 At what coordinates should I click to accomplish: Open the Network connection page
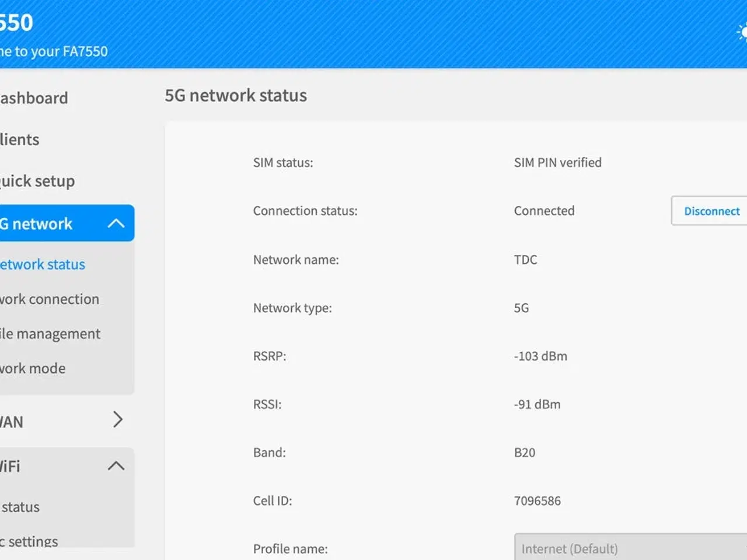point(49,299)
